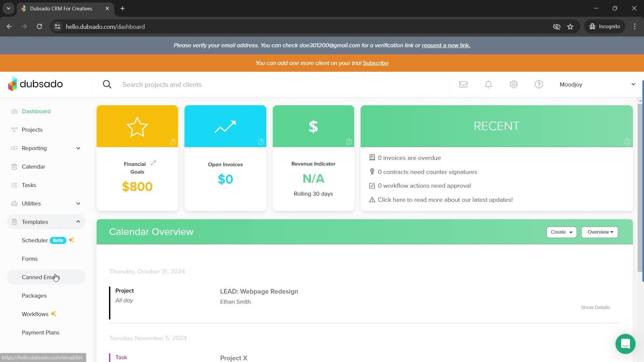Expand the Reporting menu chevron
Viewport: 644px width, 362px height.
[x=78, y=148]
